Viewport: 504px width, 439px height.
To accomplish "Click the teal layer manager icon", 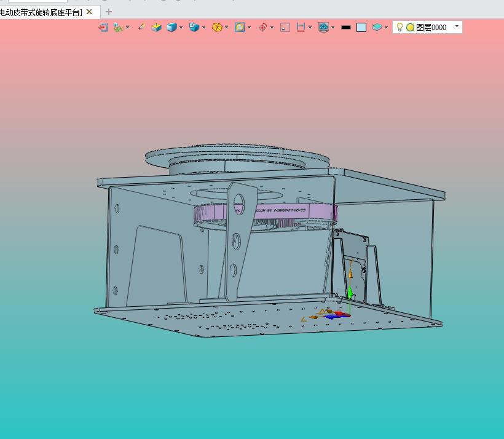I will [x=377, y=27].
